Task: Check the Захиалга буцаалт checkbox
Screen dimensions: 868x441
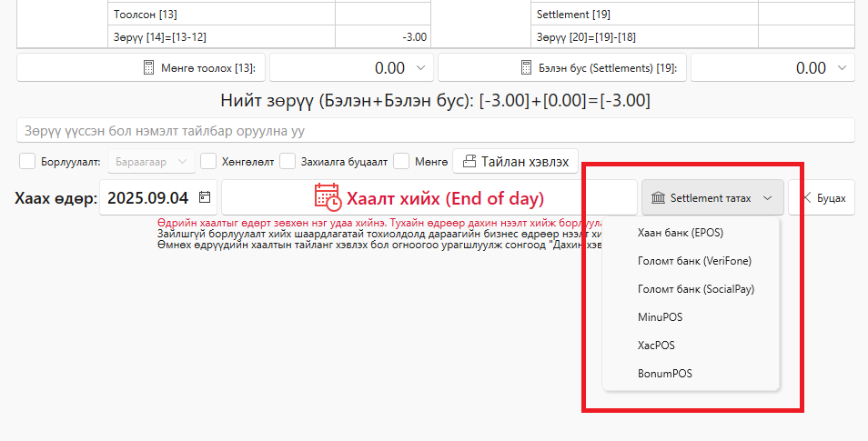Action: 288,162
